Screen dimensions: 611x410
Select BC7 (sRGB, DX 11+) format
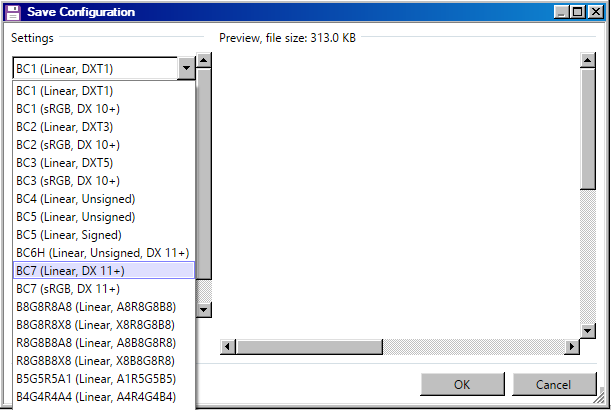tap(104, 289)
